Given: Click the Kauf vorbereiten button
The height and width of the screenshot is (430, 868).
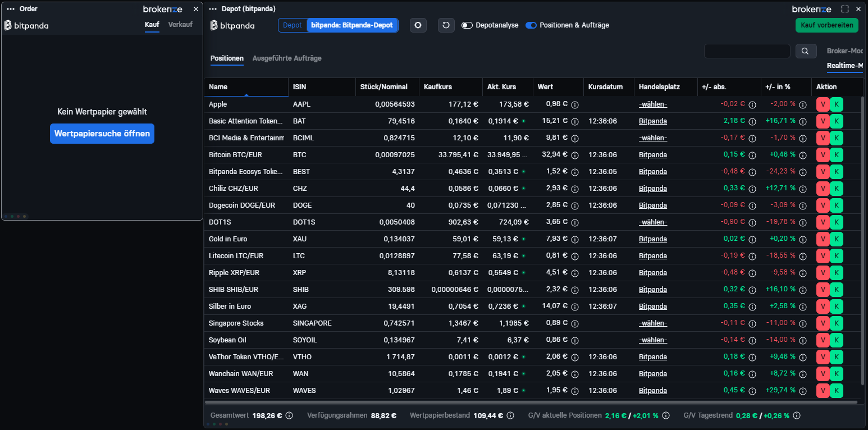Looking at the screenshot, I should click(827, 25).
